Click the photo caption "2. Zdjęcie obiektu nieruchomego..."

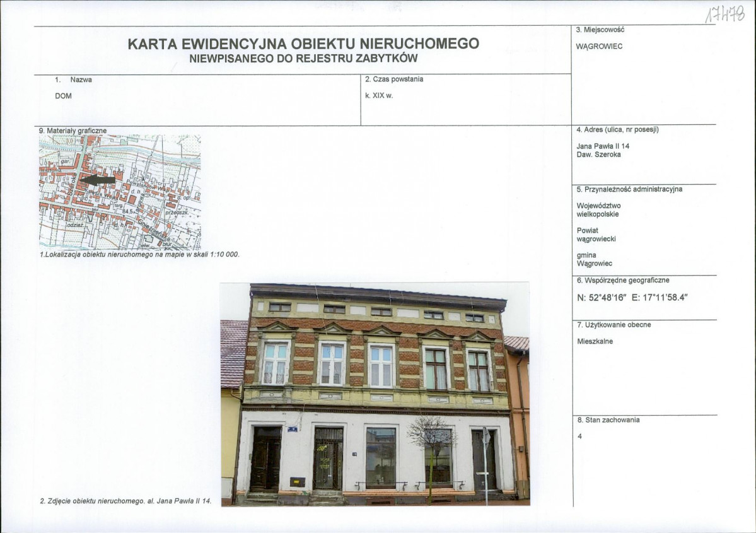125,501
